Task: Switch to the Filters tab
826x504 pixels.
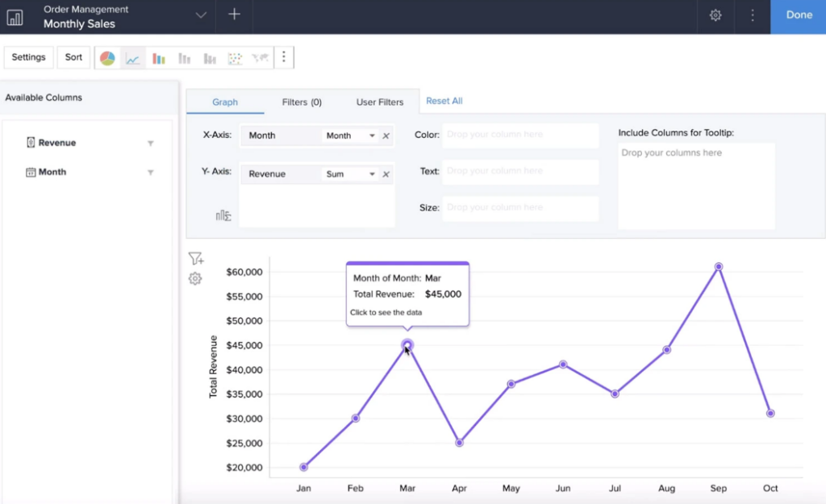Action: 301,102
